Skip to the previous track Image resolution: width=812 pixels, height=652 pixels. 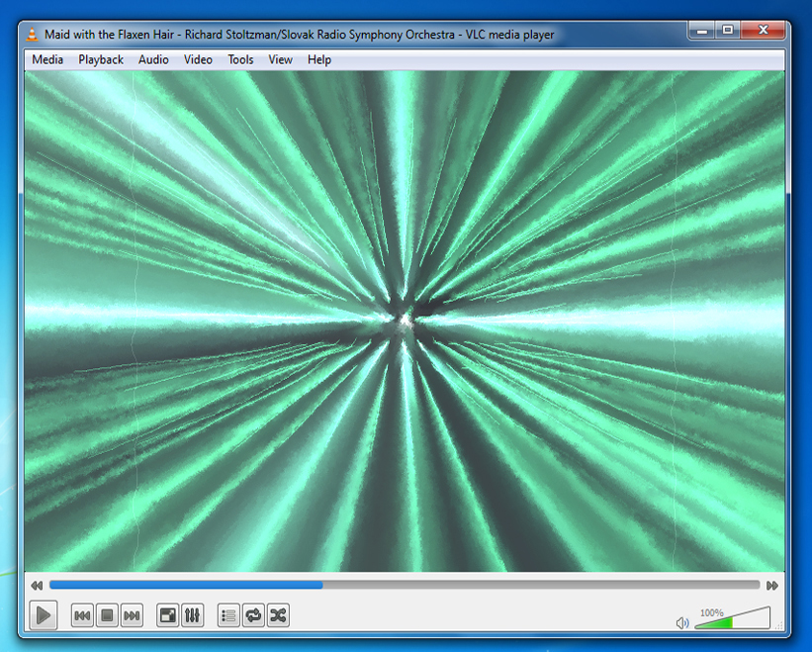pyautogui.click(x=83, y=615)
